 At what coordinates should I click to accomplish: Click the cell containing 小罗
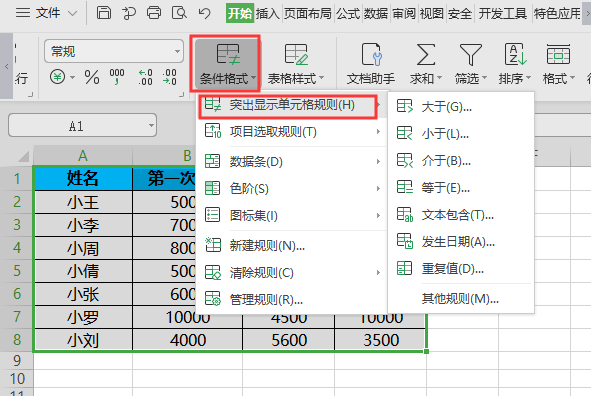point(83,317)
